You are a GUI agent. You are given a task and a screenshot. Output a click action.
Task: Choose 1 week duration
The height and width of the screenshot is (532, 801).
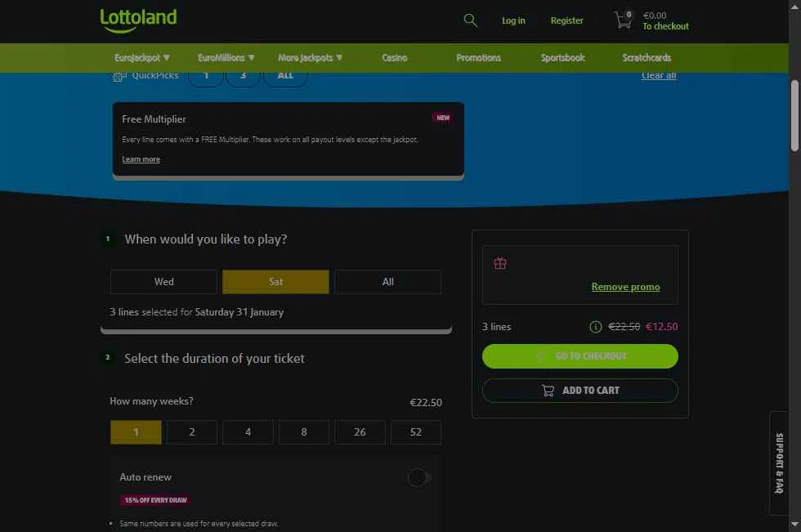136,432
